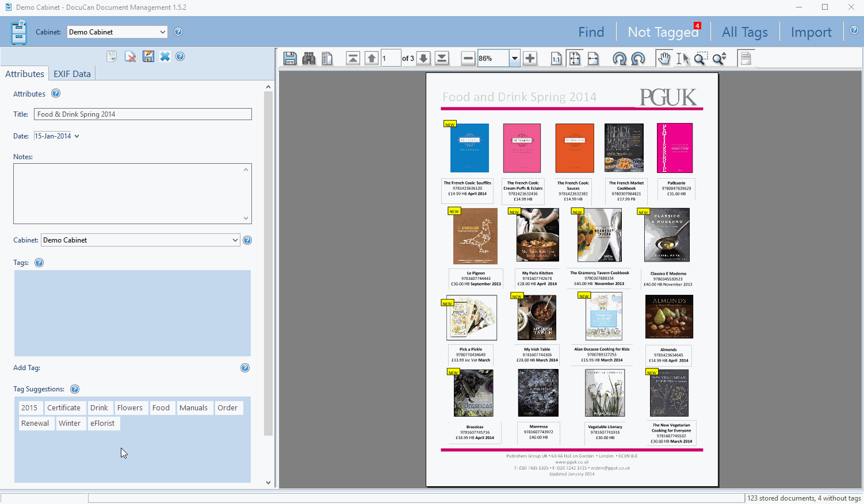Zoom in with the plus button
This screenshot has width=864, height=504.
coord(530,58)
